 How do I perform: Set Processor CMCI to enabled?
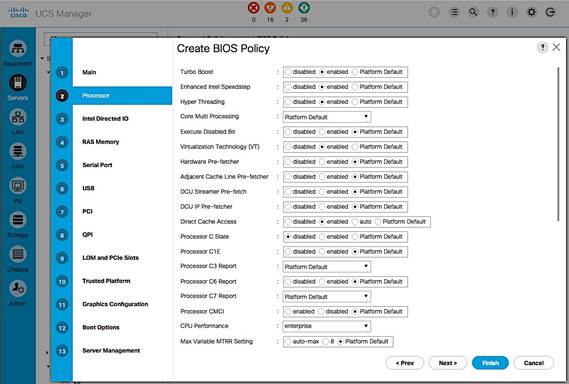(288, 311)
